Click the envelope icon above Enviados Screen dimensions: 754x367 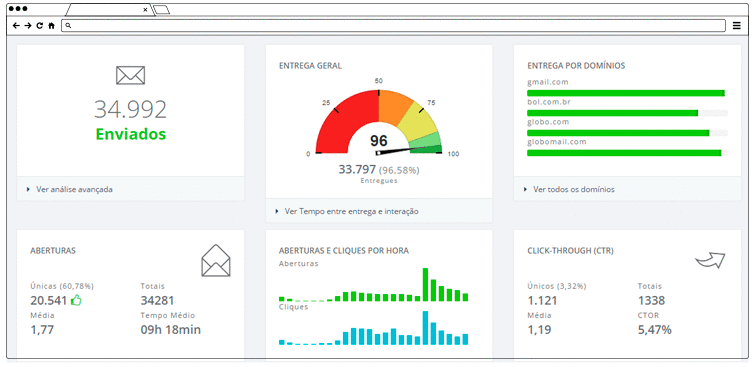(x=130, y=75)
